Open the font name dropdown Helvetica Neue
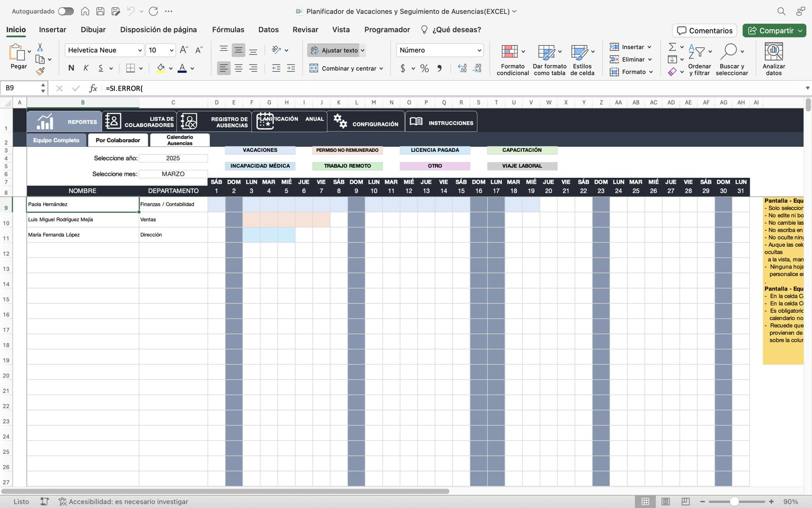812x508 pixels. pyautogui.click(x=140, y=50)
